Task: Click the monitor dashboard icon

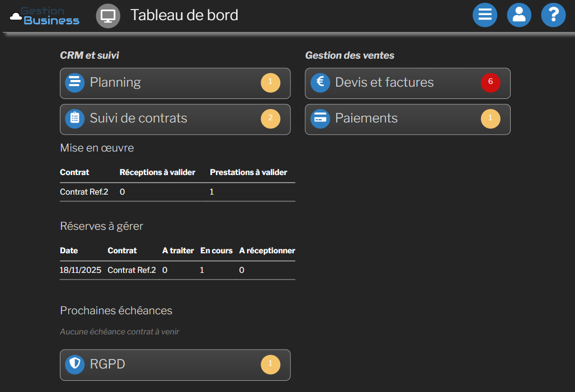Action: [108, 16]
